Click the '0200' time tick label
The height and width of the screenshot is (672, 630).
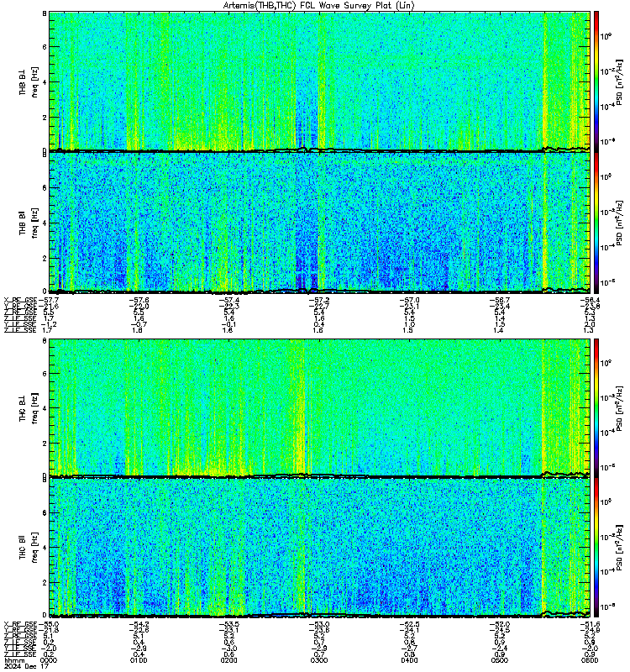tap(228, 660)
